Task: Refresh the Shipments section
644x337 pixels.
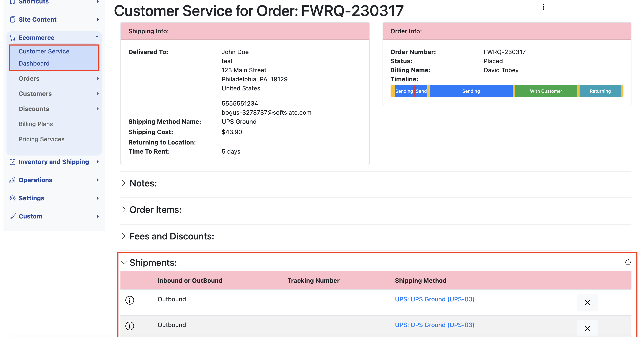Action: [x=628, y=262]
